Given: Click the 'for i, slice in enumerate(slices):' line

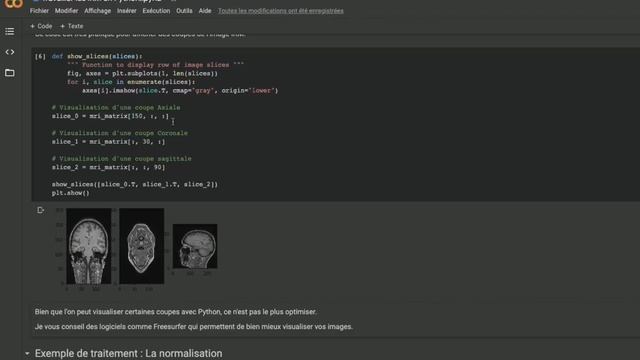Looking at the screenshot, I should pos(131,82).
